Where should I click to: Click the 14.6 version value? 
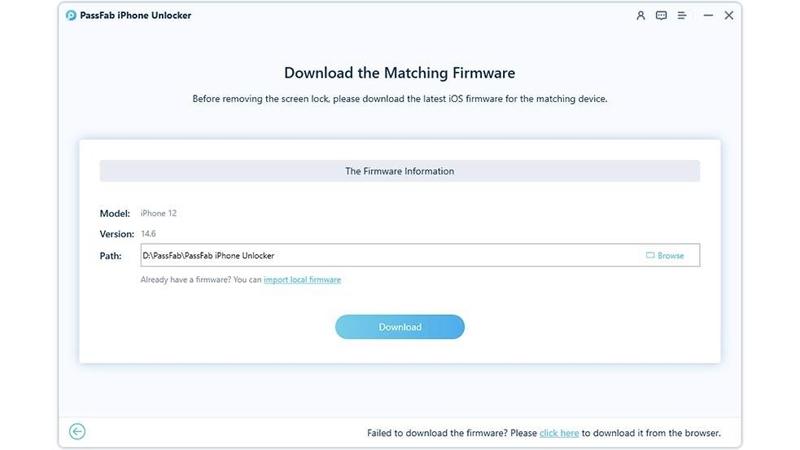click(x=149, y=234)
